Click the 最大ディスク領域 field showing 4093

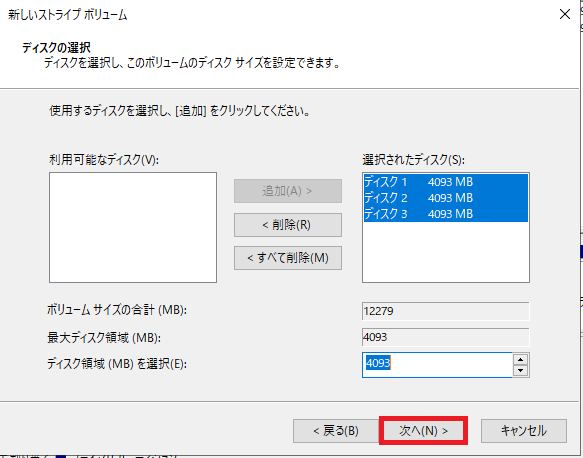tap(445, 337)
